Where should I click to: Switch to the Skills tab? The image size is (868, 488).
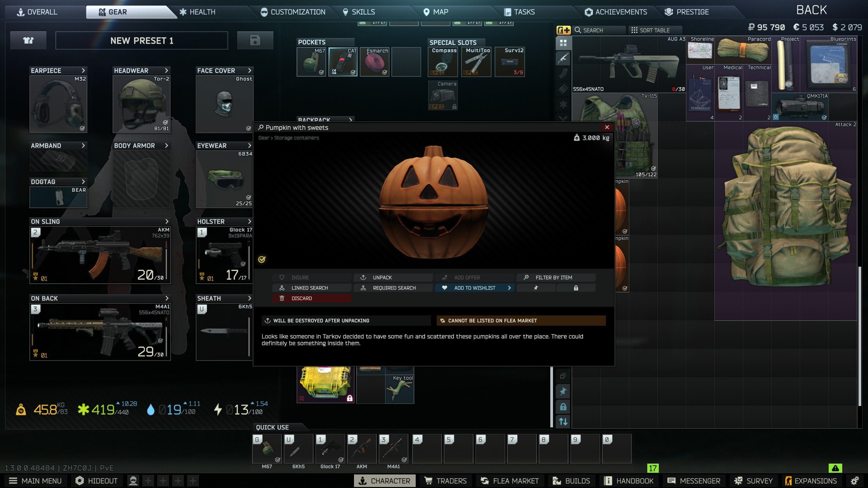click(359, 12)
